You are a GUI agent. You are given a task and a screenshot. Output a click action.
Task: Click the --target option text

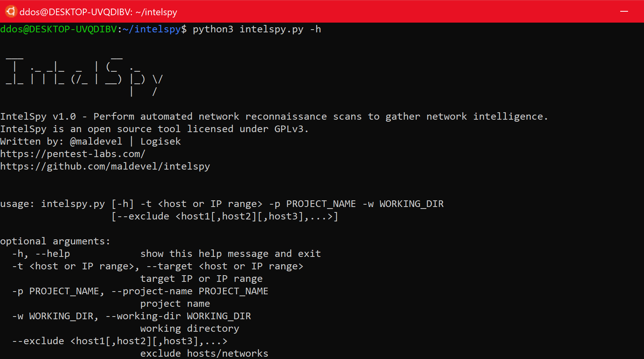pyautogui.click(x=169, y=266)
